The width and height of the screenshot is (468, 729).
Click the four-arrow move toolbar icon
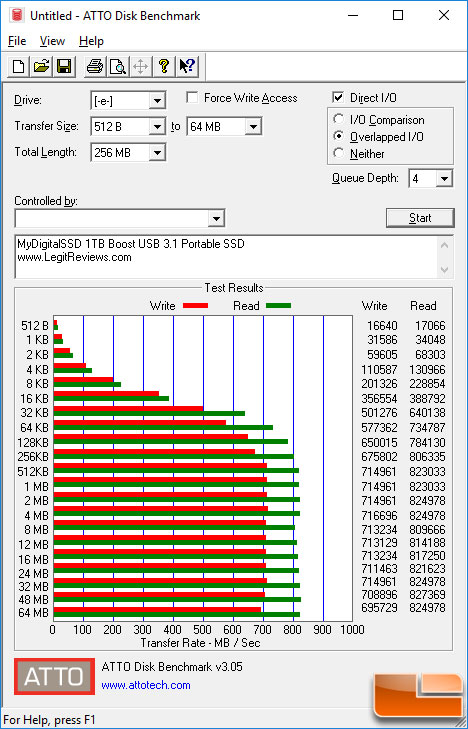140,66
